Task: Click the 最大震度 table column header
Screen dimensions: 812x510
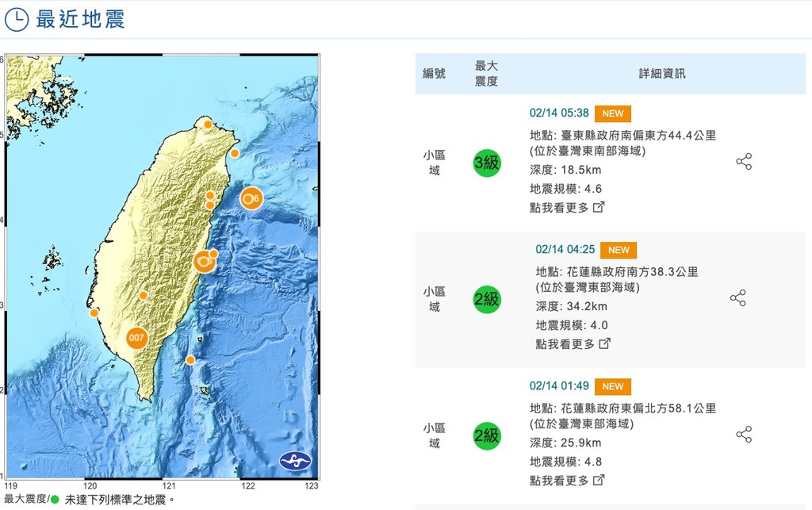Action: click(486, 74)
